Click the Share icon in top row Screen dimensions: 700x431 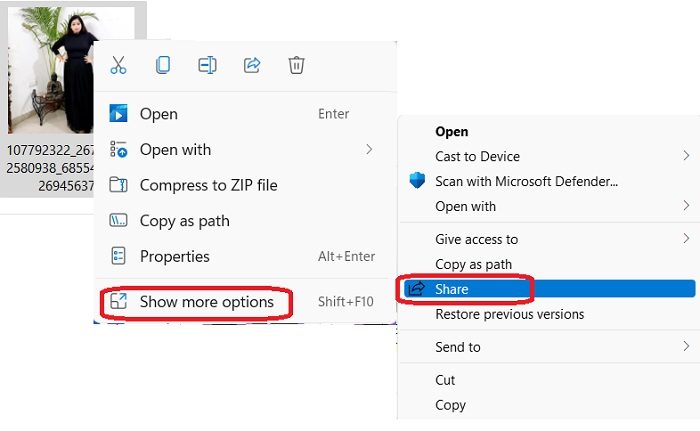252,65
